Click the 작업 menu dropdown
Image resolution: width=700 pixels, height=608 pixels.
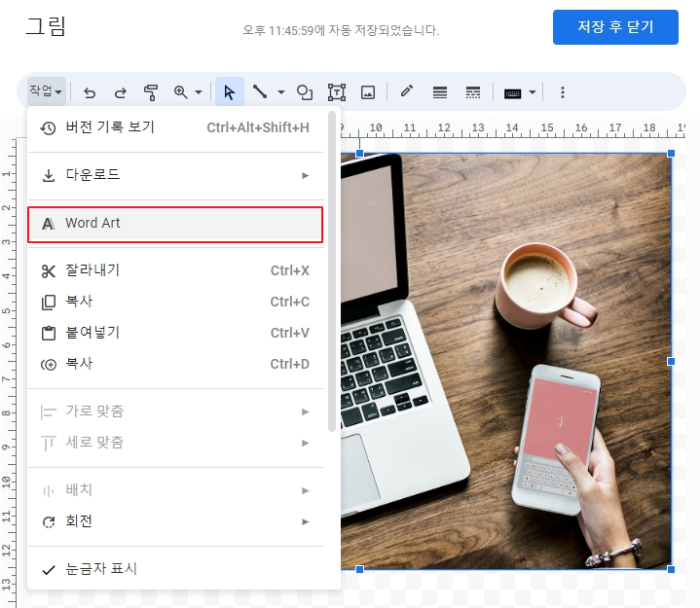click(x=46, y=91)
